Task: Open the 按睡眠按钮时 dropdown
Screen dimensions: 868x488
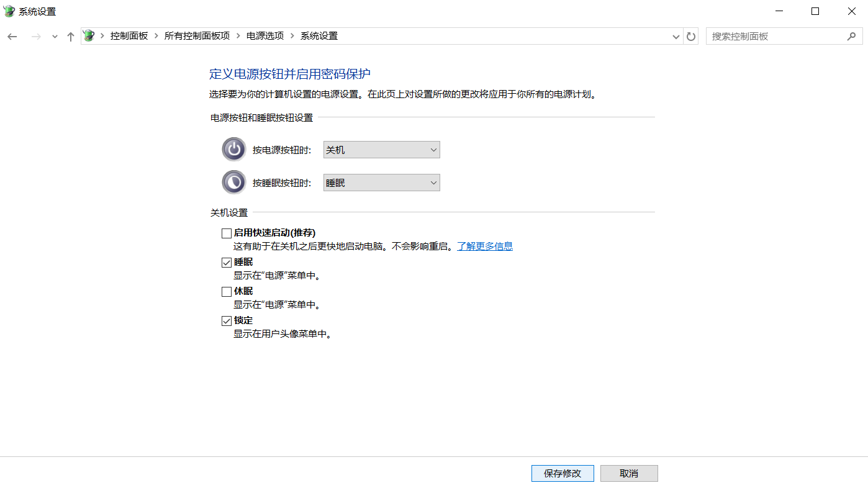Action: (381, 183)
